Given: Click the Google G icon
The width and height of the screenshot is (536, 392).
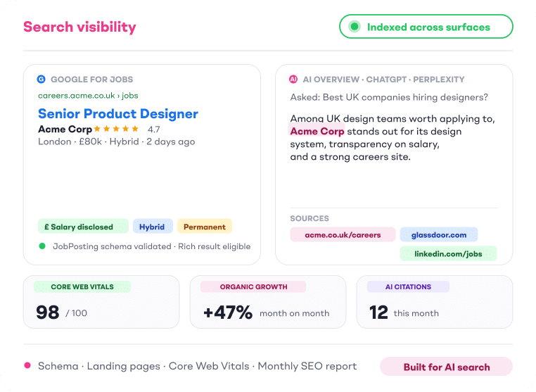Looking at the screenshot, I should pyautogui.click(x=41, y=80).
